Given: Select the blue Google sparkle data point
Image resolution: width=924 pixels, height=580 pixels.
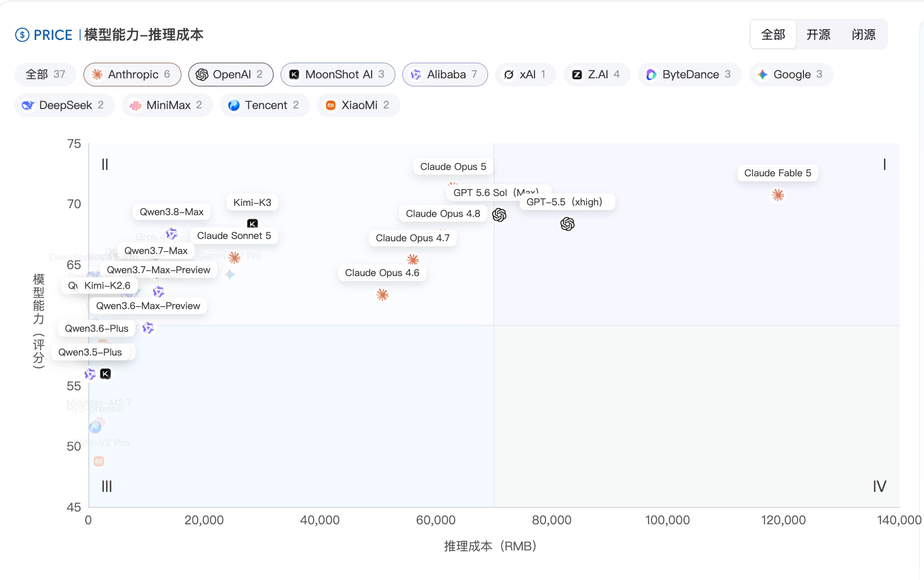Looking at the screenshot, I should point(230,274).
